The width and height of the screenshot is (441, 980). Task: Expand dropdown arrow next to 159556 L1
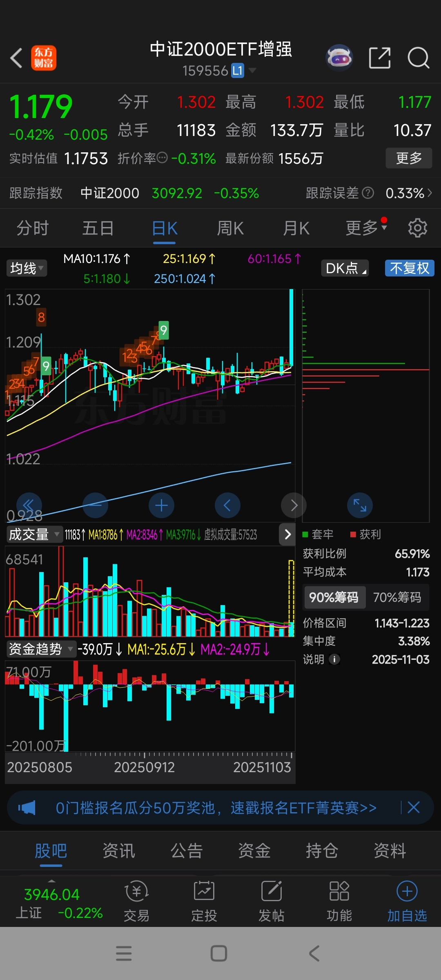pos(253,71)
